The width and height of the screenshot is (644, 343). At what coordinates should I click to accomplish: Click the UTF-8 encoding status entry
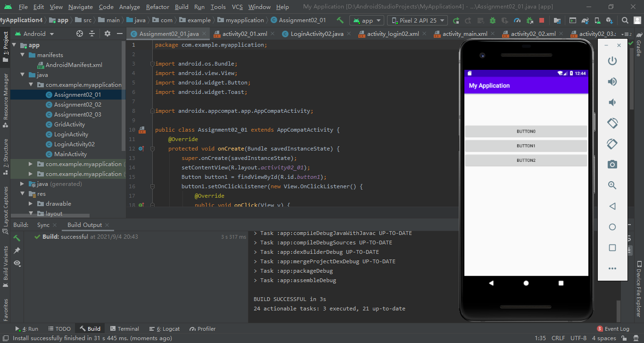(578, 338)
